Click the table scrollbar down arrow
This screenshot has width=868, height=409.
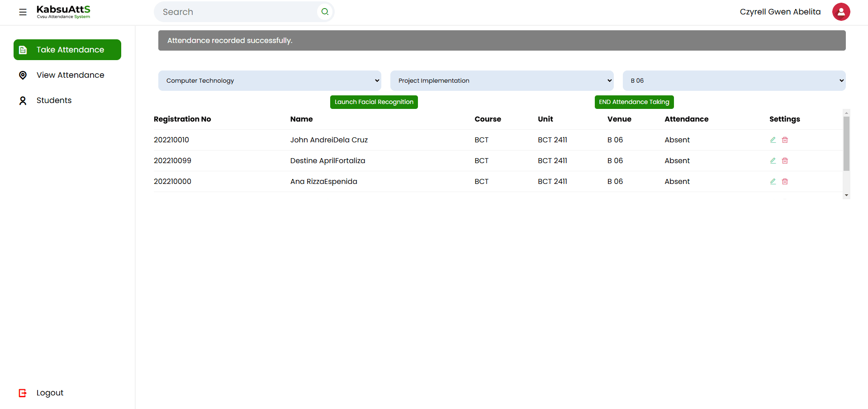tap(846, 195)
